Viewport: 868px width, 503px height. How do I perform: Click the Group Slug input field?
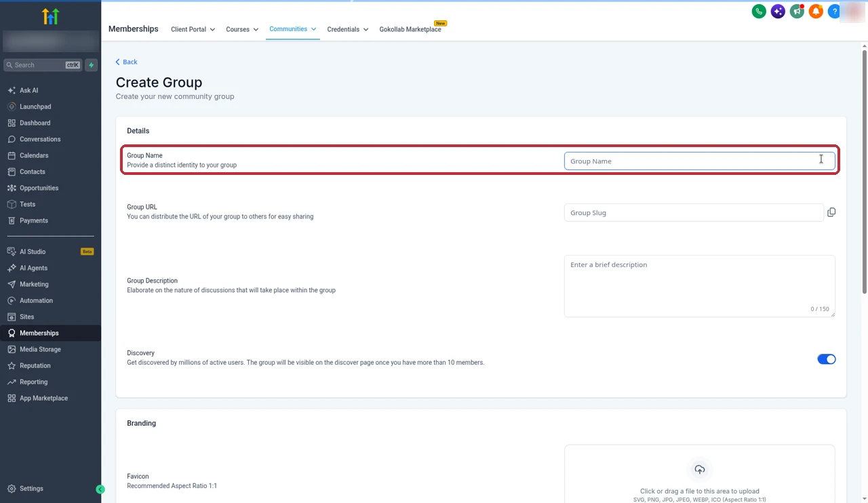click(694, 212)
